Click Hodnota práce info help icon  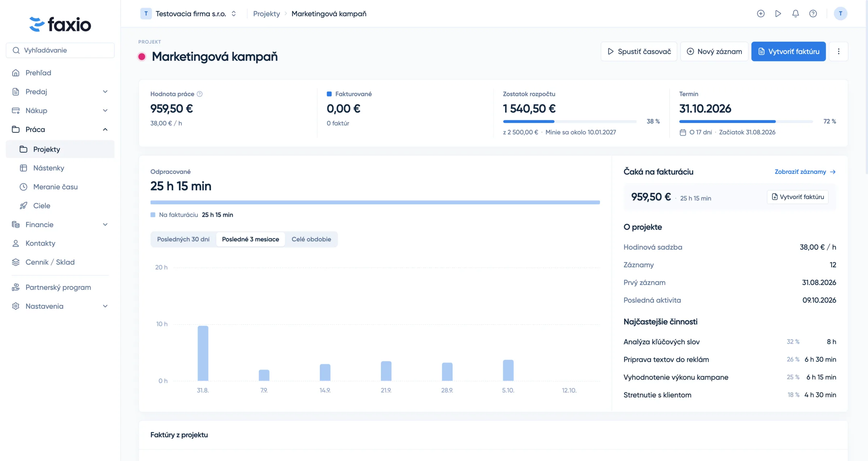pos(200,94)
